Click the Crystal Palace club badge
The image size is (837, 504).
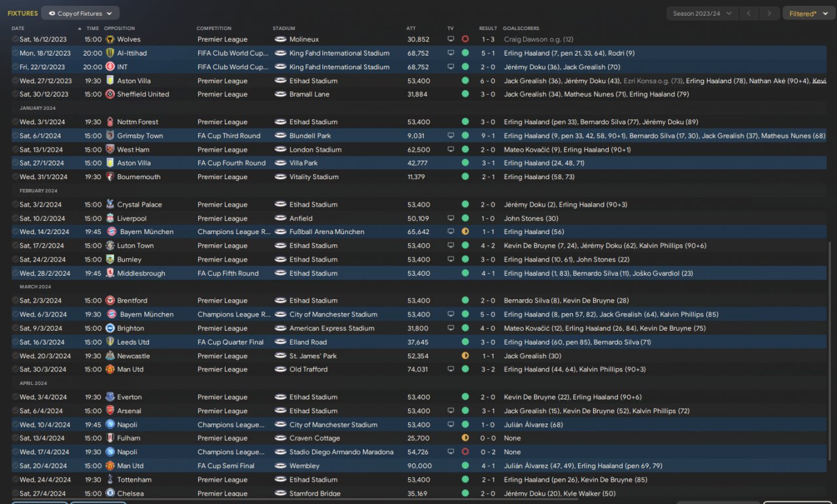coord(110,205)
